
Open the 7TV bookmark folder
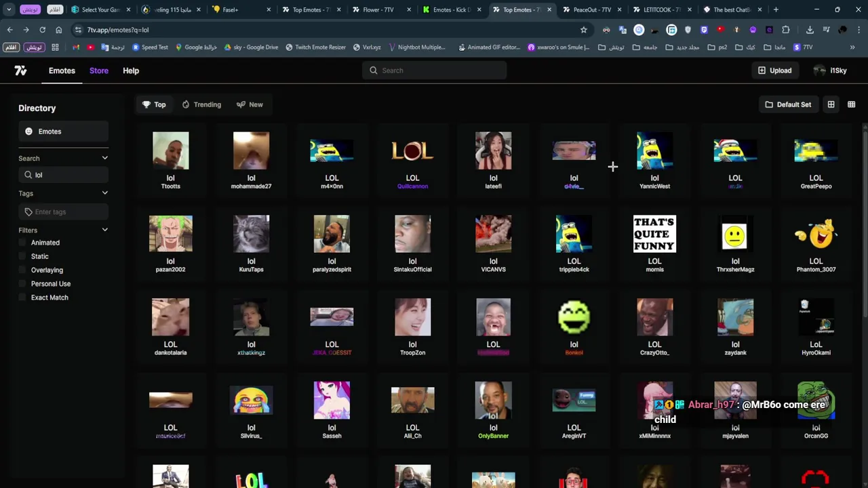[803, 47]
